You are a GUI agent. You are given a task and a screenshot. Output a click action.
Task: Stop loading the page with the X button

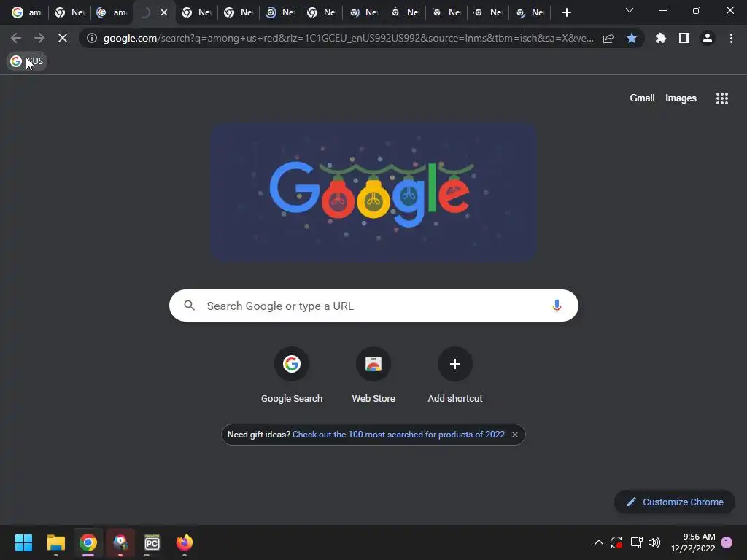click(x=63, y=38)
